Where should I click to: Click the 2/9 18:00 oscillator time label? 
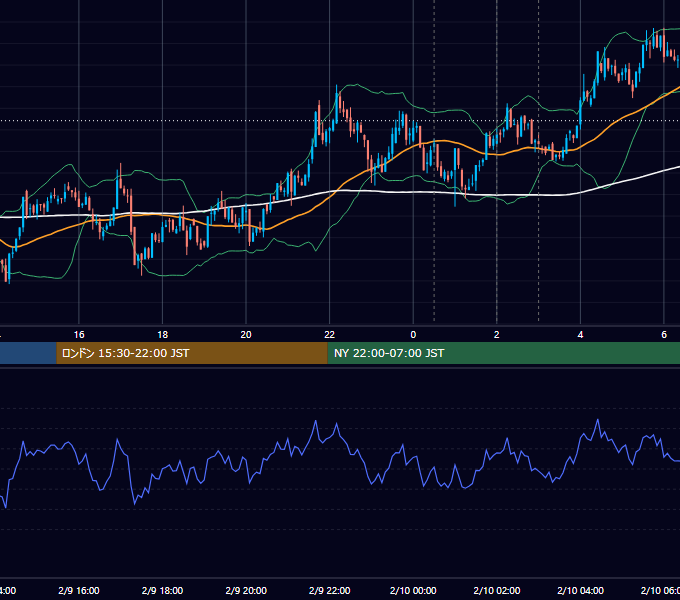pyautogui.click(x=163, y=590)
